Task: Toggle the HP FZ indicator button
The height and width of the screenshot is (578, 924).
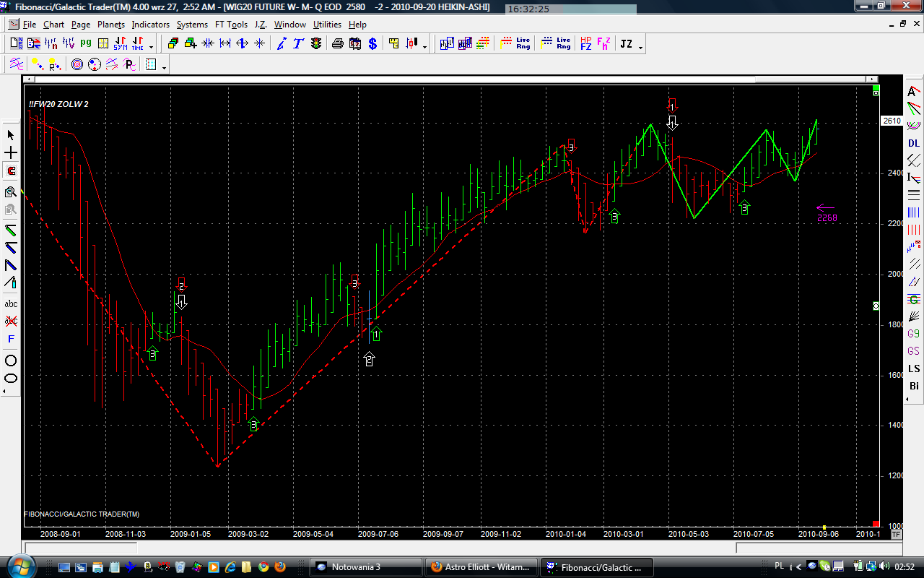Action: tap(585, 44)
